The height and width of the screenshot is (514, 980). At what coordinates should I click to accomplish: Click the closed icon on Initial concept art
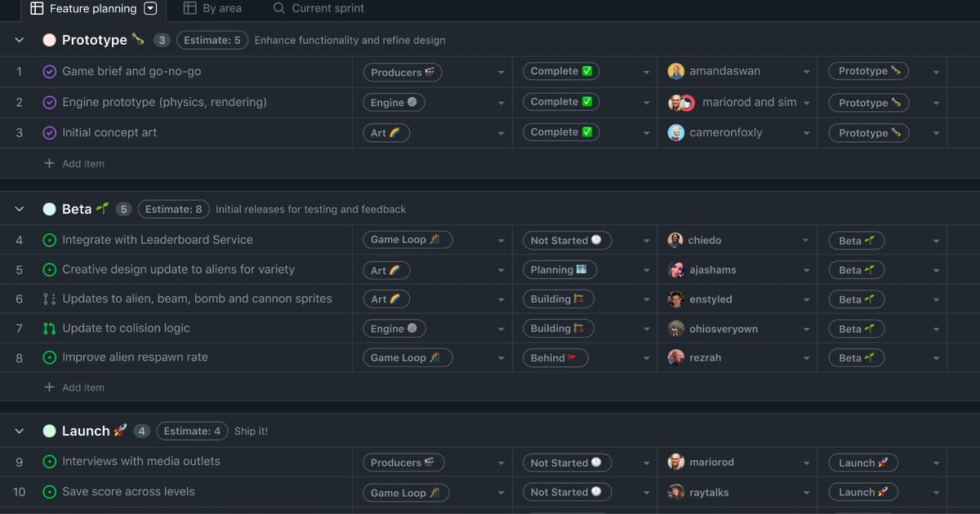[49, 132]
